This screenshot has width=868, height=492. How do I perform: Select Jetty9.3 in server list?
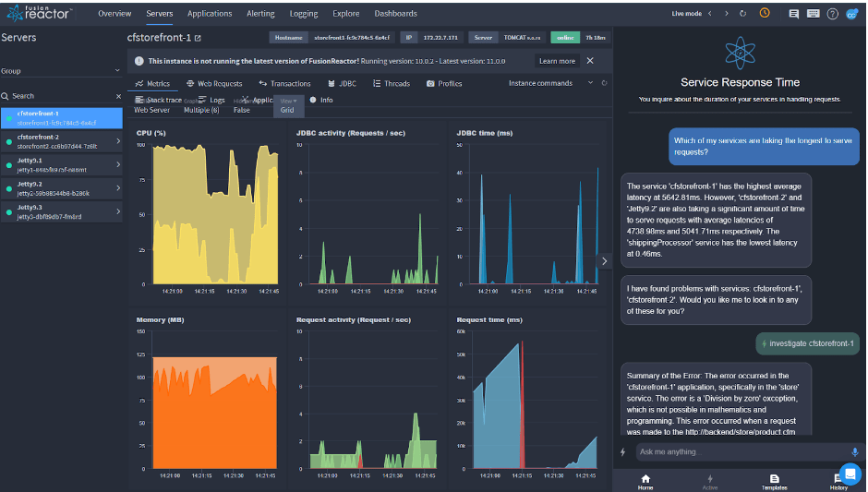click(x=62, y=211)
